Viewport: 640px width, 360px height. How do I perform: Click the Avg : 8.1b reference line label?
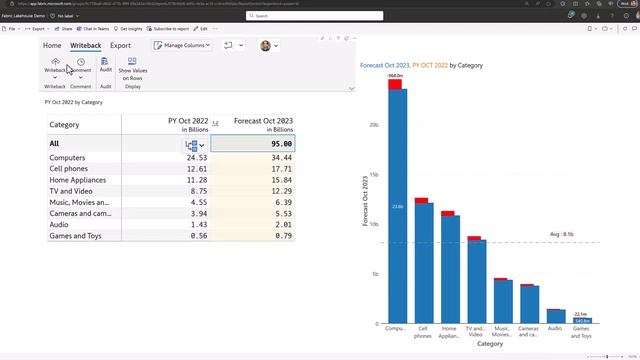pos(561,234)
